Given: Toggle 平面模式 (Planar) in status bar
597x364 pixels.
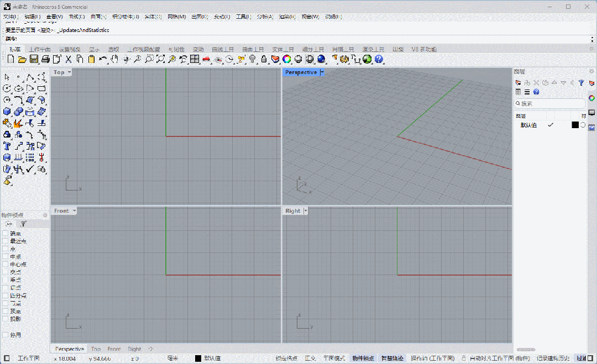Looking at the screenshot, I should coord(334,358).
